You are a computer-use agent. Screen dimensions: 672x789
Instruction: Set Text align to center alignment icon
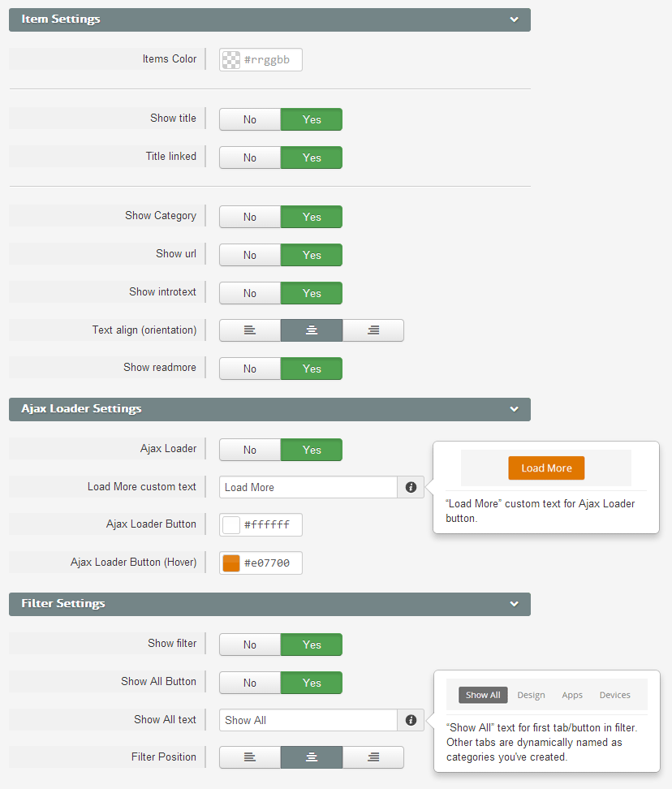coord(312,330)
